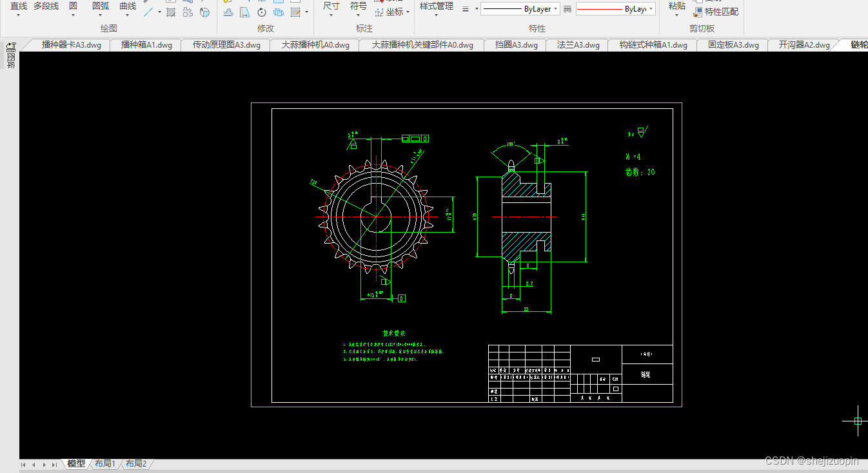Switch to 法兰A3.dwg tab

pos(578,45)
